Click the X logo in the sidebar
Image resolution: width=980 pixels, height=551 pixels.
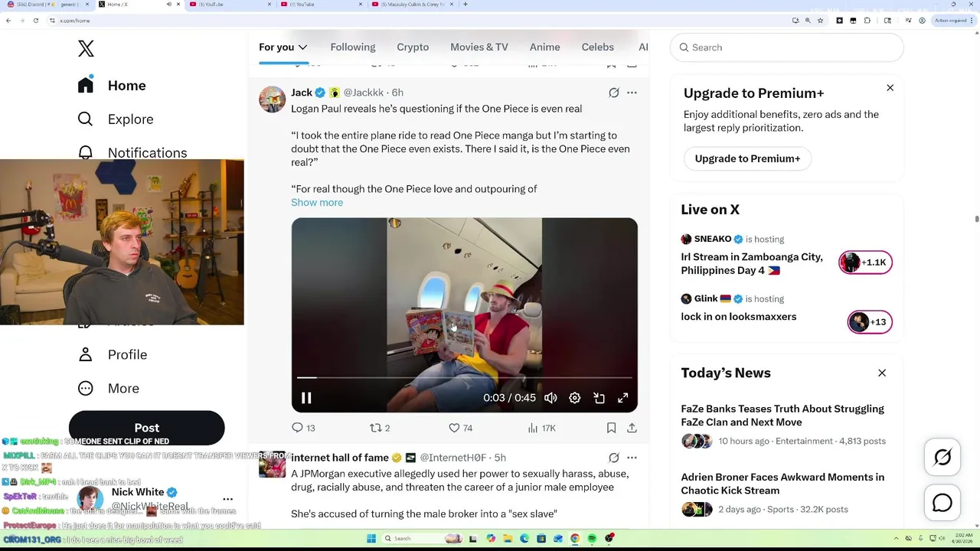86,48
